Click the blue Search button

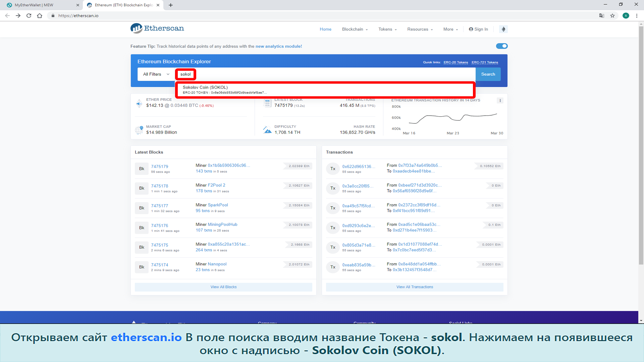(x=488, y=74)
